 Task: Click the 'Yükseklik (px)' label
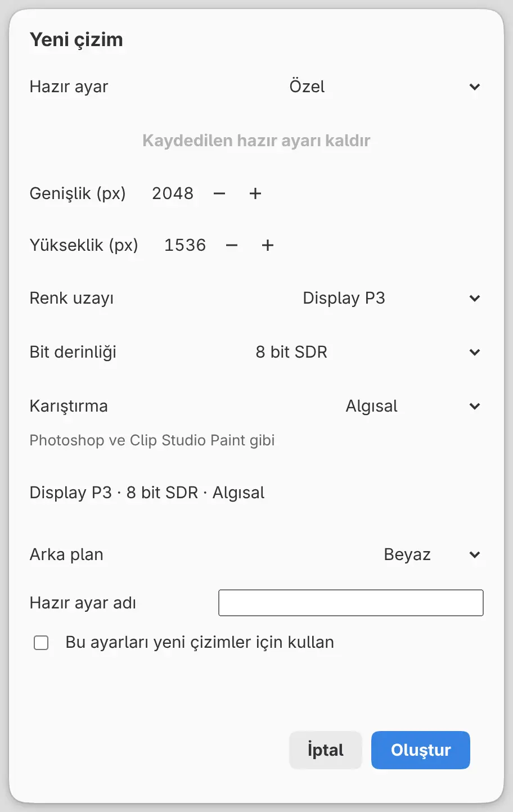(84, 245)
